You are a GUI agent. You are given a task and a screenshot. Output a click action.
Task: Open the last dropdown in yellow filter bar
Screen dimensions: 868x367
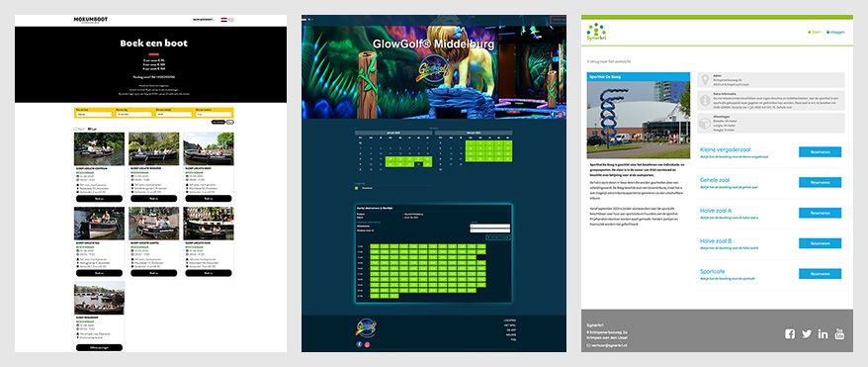[x=215, y=114]
